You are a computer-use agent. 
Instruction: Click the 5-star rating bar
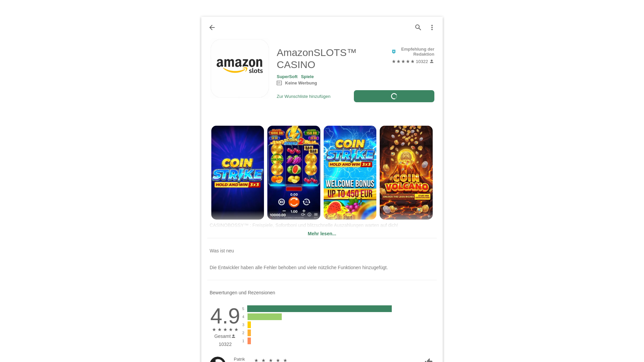(x=319, y=309)
